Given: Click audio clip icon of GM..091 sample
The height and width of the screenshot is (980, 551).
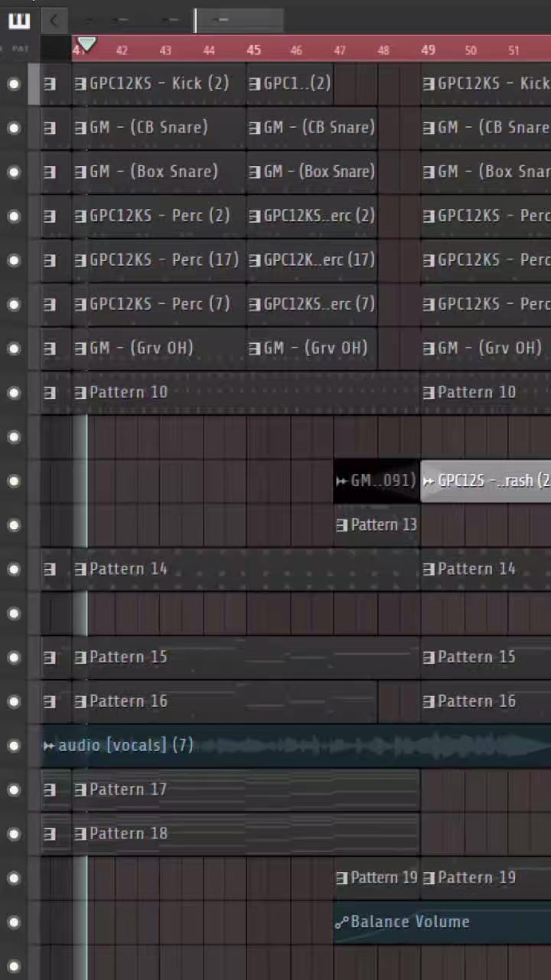Looking at the screenshot, I should point(341,481).
